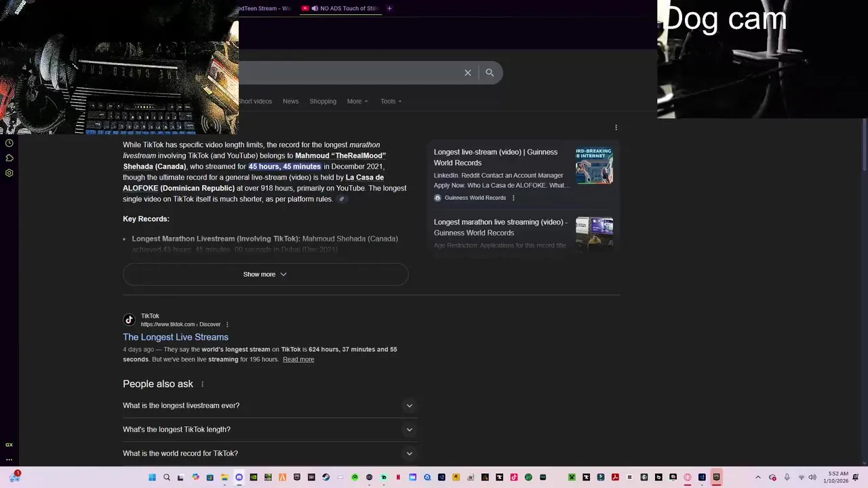The width and height of the screenshot is (868, 488).
Task: Open the browser sidebar extensions cube icon
Action: coord(9,158)
